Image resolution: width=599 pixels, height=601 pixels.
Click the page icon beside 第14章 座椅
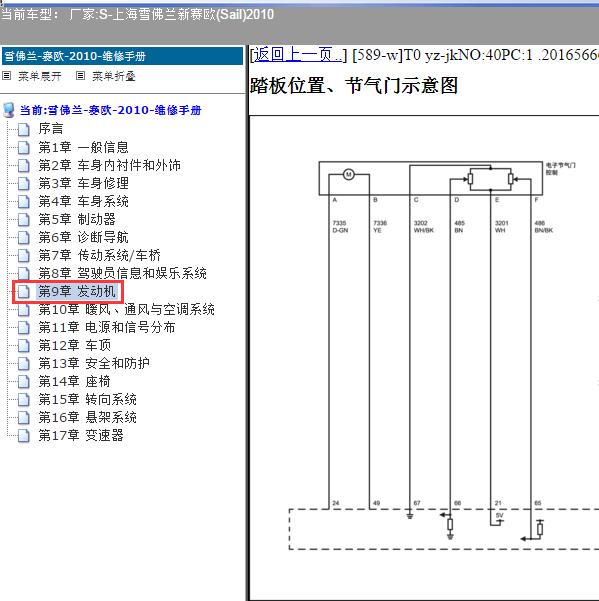(x=24, y=381)
